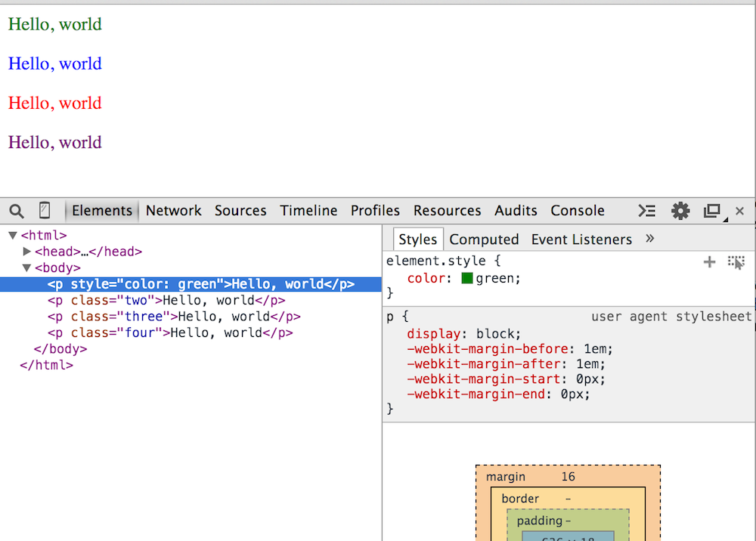Select the p class three node

(174, 317)
